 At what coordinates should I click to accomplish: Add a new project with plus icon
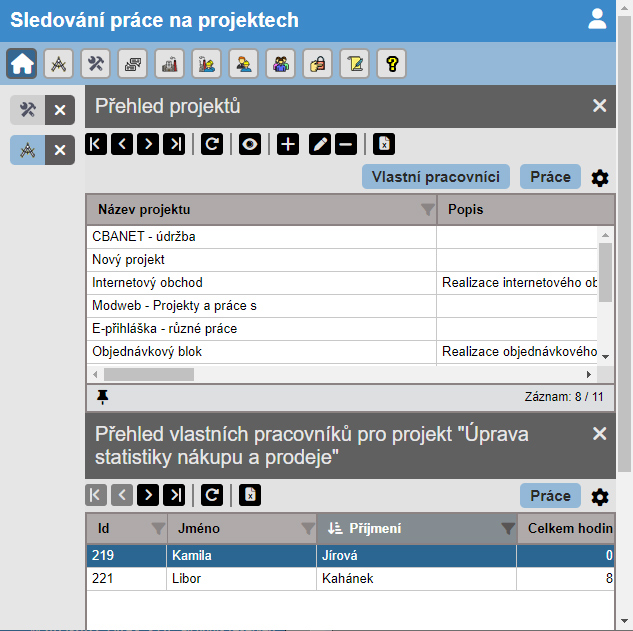(x=288, y=144)
